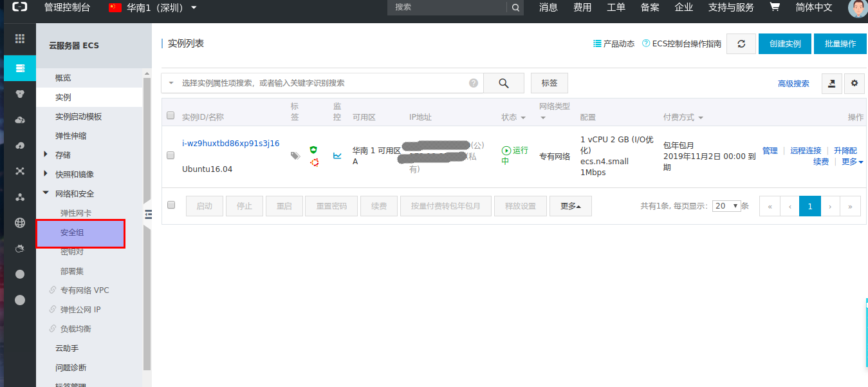Open 专有网络 VPC link

(x=84, y=290)
